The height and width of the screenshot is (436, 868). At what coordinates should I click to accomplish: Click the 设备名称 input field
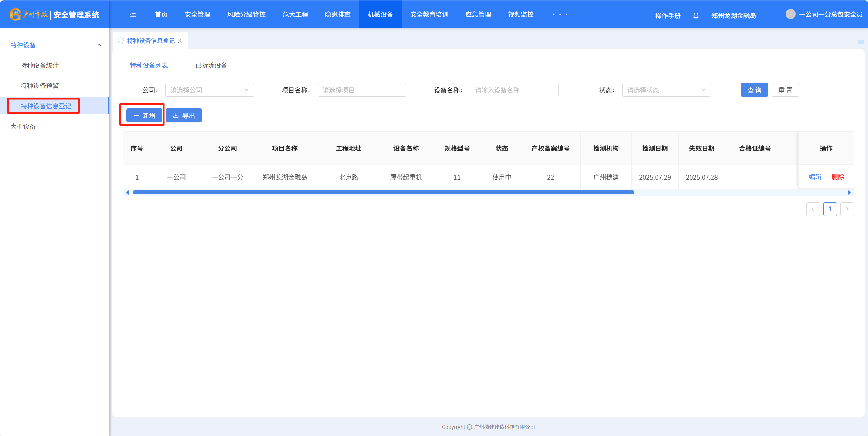(514, 90)
